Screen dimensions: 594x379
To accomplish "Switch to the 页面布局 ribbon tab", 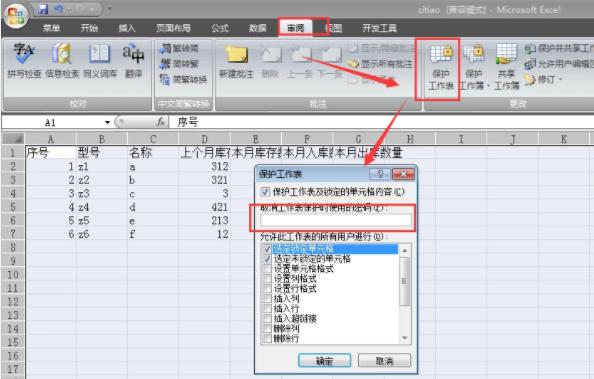I will [174, 28].
